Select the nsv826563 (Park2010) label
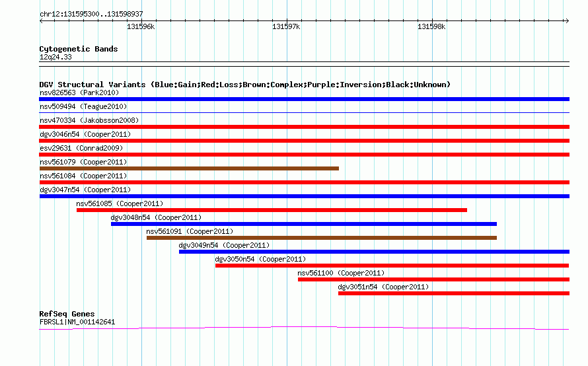 (79, 92)
